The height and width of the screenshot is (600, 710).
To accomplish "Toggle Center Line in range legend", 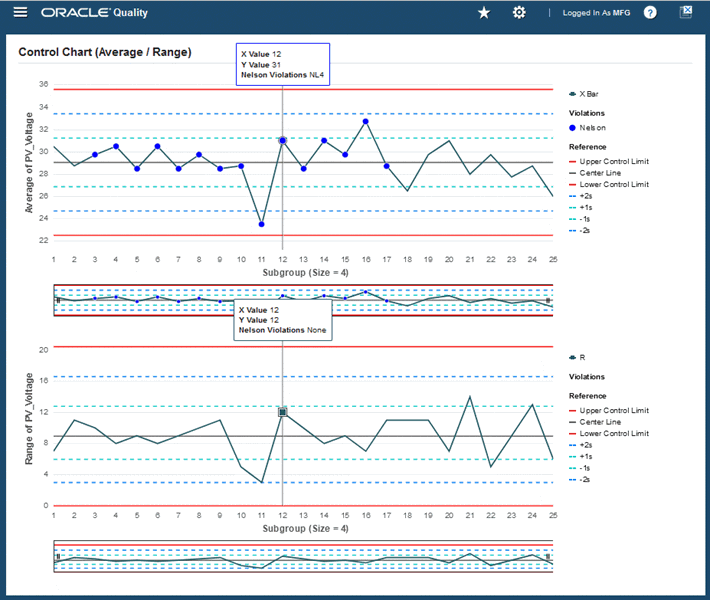I will pyautogui.click(x=595, y=422).
